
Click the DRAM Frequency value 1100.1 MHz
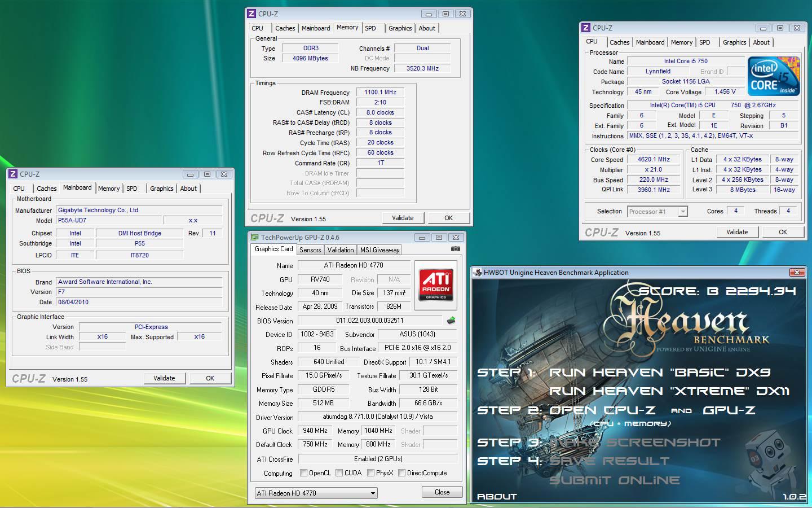pos(380,93)
